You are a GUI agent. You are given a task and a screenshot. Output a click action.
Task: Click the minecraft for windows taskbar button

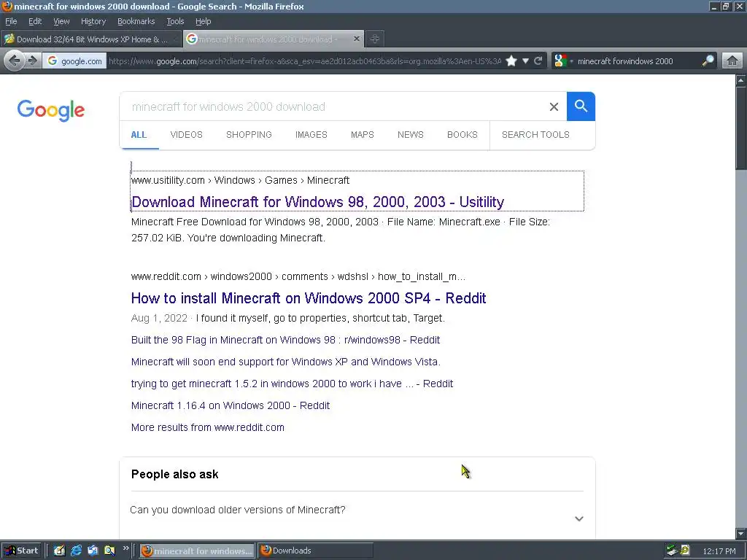[197, 551]
